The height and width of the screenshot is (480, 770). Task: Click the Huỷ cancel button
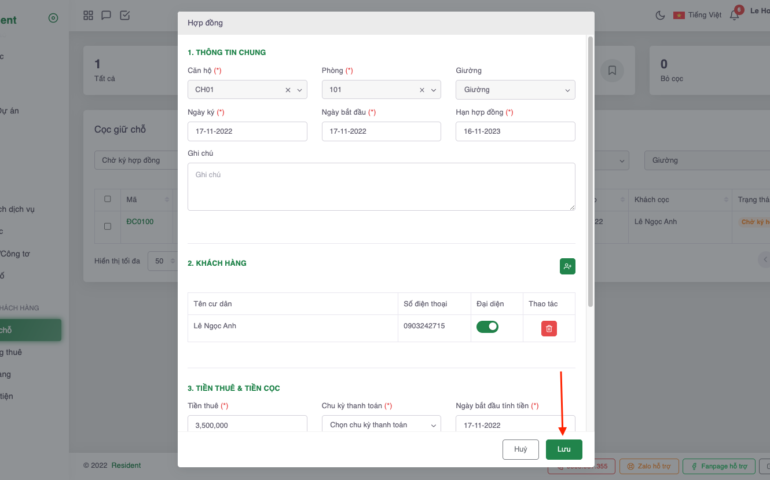[520, 450]
